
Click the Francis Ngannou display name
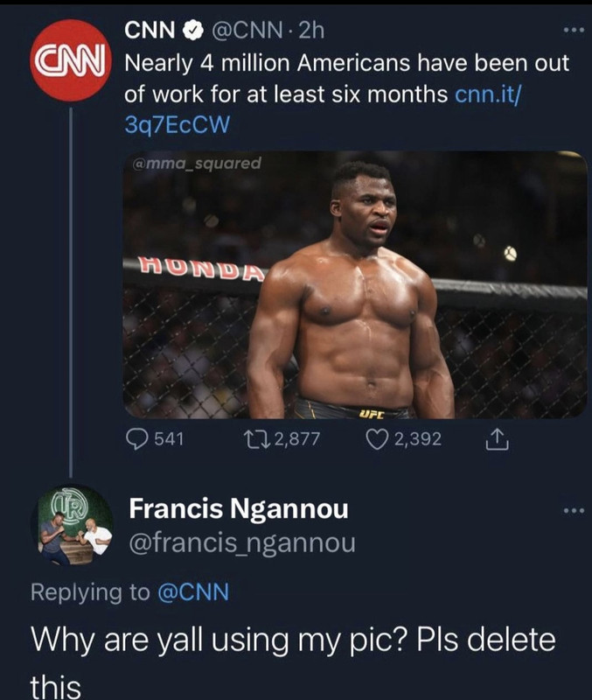236,509
